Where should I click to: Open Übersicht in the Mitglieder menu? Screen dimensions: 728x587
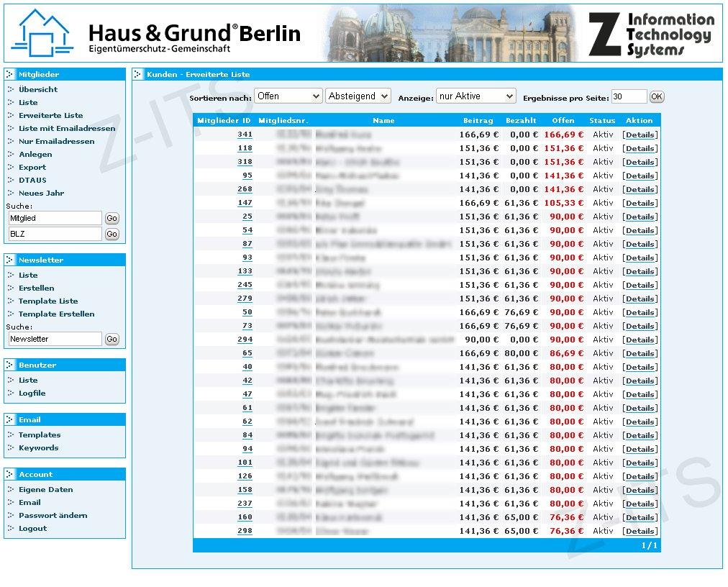pyautogui.click(x=38, y=90)
